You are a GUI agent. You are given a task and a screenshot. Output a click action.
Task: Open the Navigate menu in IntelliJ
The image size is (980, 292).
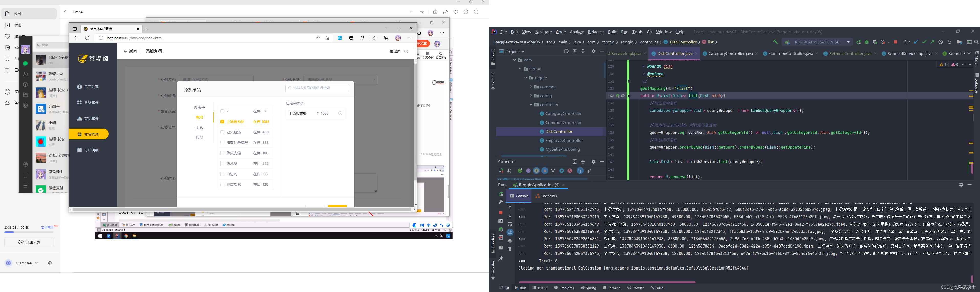click(x=543, y=32)
